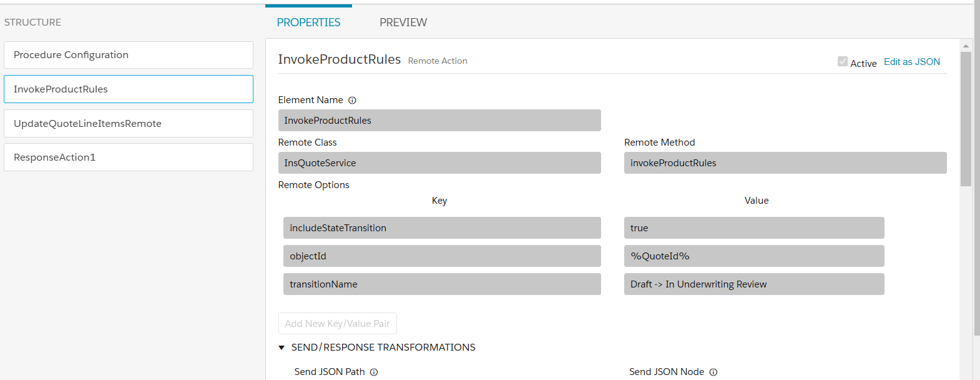Image resolution: width=980 pixels, height=380 pixels.
Task: Switch to the Preview tab
Action: (x=403, y=22)
